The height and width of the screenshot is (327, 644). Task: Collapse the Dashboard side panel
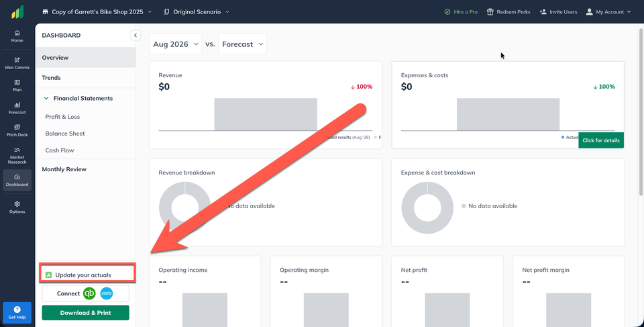(x=135, y=36)
